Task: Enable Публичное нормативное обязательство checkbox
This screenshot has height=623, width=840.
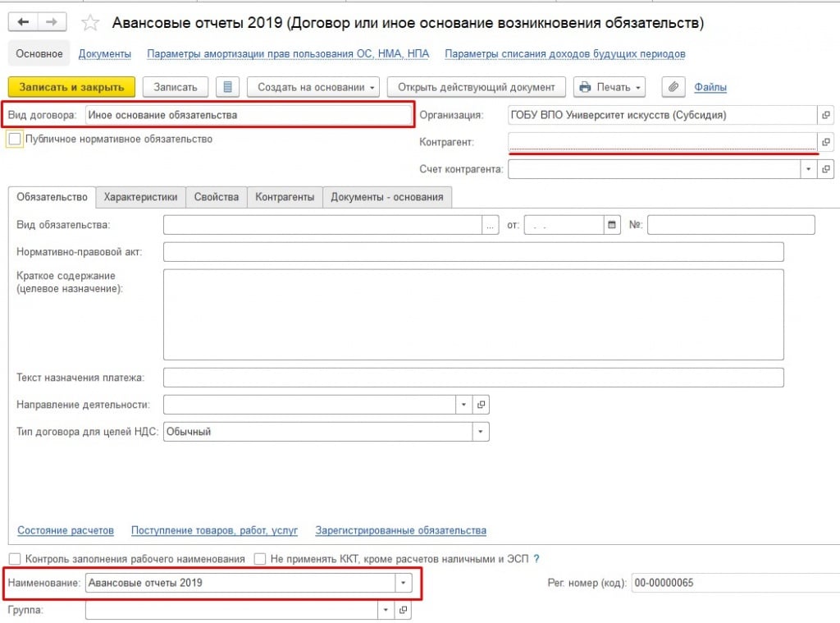Action: [x=15, y=140]
